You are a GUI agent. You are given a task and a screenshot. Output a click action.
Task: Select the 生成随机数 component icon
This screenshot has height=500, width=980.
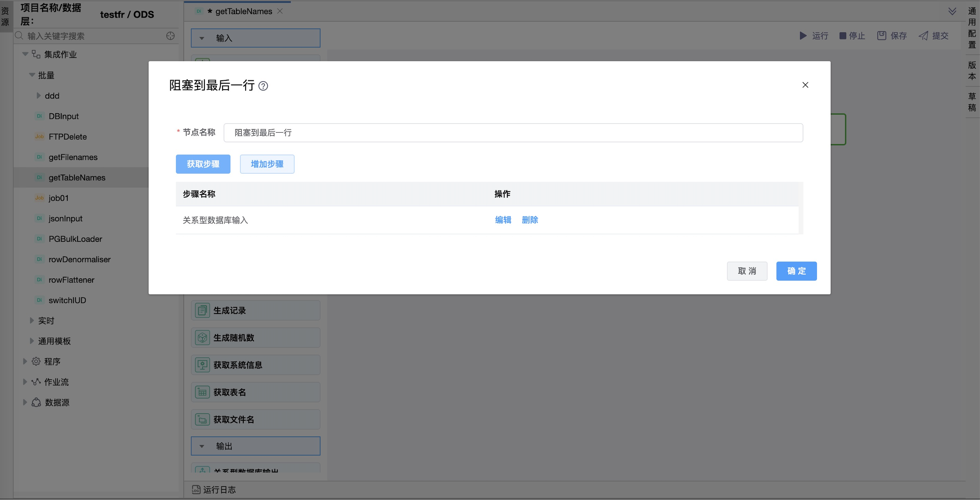pos(202,338)
